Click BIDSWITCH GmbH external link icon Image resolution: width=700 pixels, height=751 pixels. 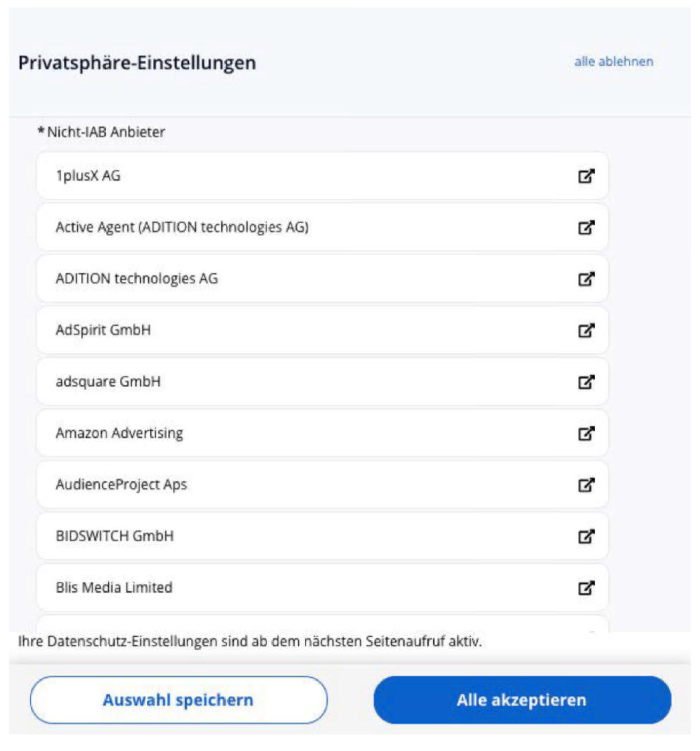pyautogui.click(x=586, y=536)
